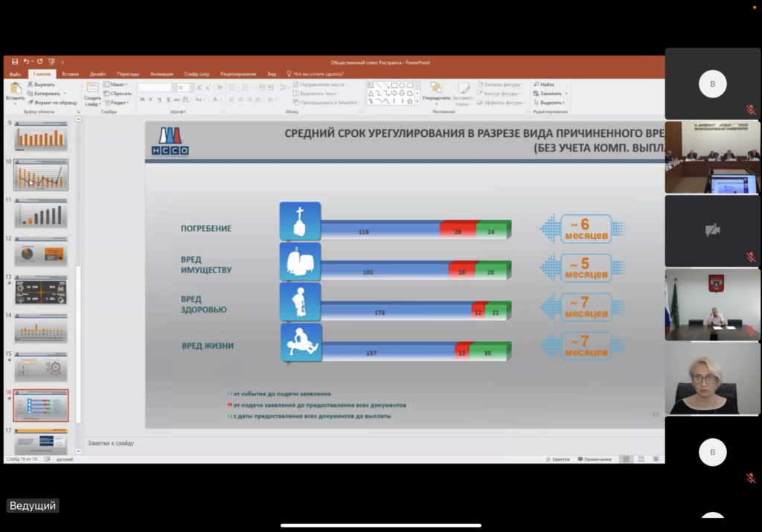The image size is (762, 532).
Task: Switch to the Слайд-шоу tab
Action: (196, 74)
